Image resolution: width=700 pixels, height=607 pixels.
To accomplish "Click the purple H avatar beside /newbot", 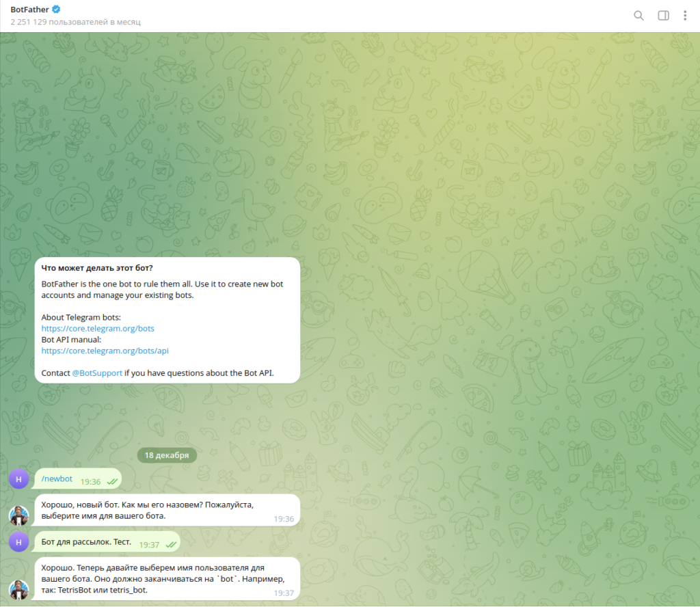I will (18, 479).
